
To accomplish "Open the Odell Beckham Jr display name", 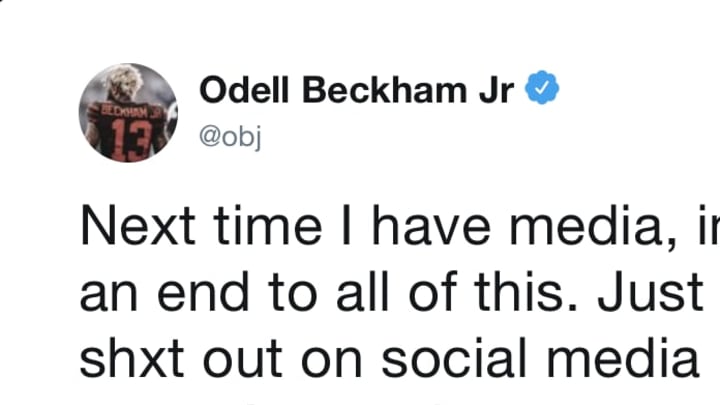I will tap(356, 89).
